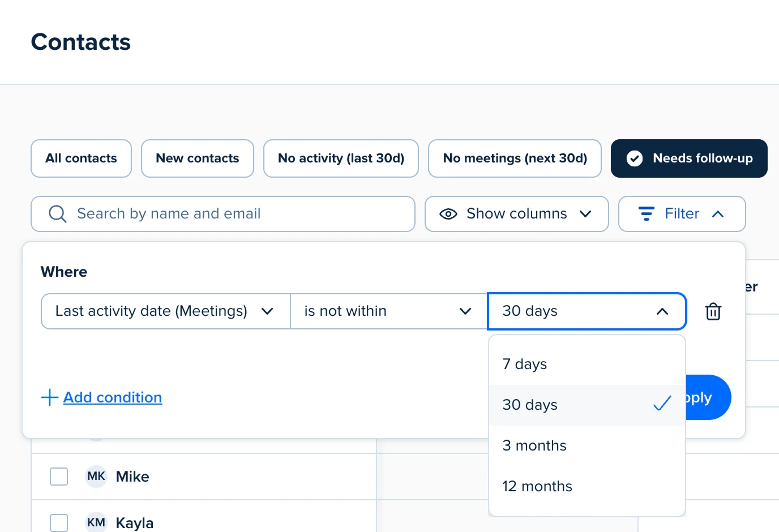The height and width of the screenshot is (532, 779).
Task: Check the checkbox next to Kayla
Action: tap(58, 522)
